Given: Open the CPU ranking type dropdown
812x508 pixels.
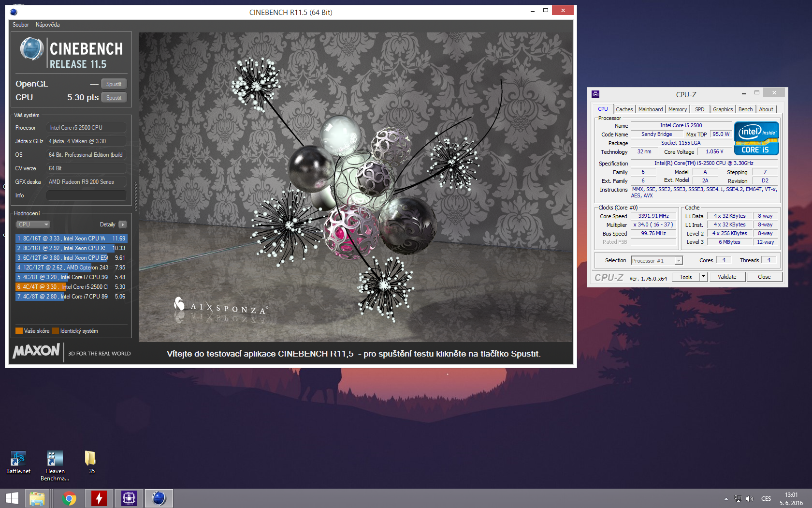Looking at the screenshot, I should [33, 224].
